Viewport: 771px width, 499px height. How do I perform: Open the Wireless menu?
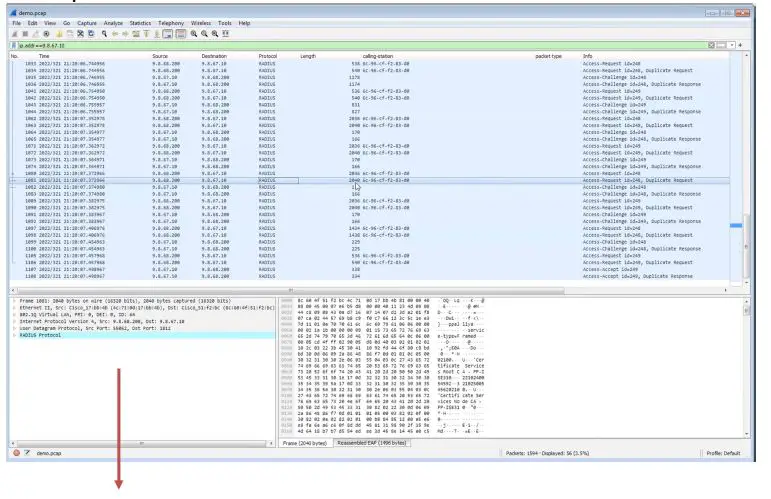(201, 23)
